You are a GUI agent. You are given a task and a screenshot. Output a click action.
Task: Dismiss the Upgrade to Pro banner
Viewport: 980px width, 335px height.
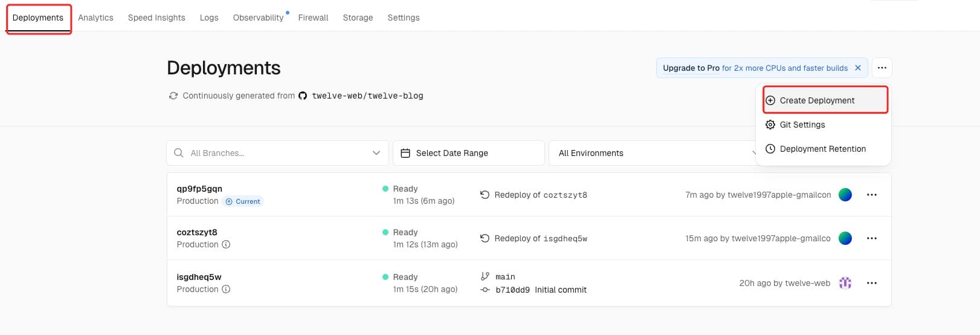pos(857,68)
